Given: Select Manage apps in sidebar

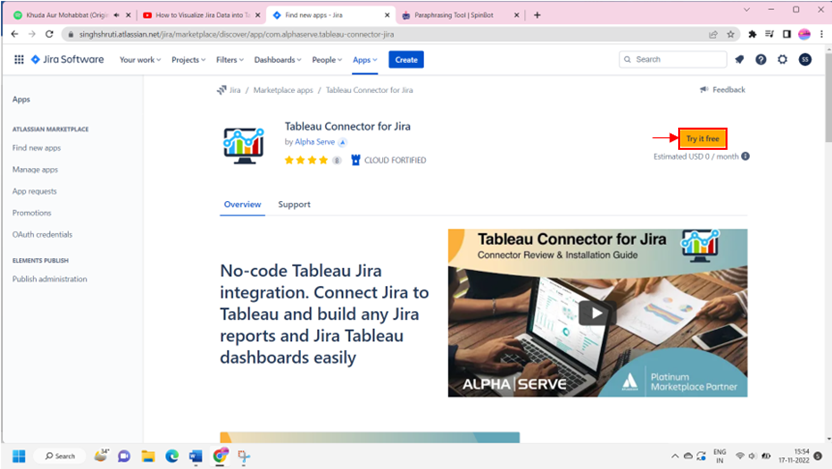Looking at the screenshot, I should 35,170.
